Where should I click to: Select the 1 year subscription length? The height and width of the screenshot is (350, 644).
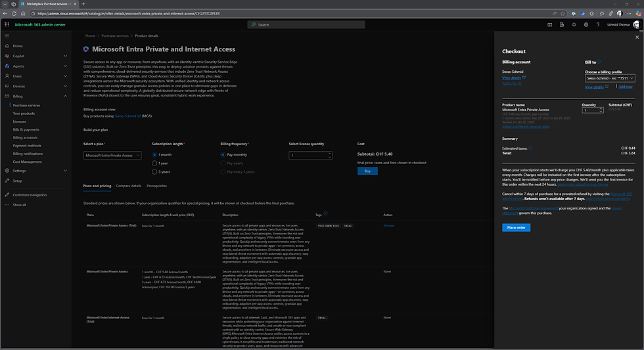coord(154,164)
